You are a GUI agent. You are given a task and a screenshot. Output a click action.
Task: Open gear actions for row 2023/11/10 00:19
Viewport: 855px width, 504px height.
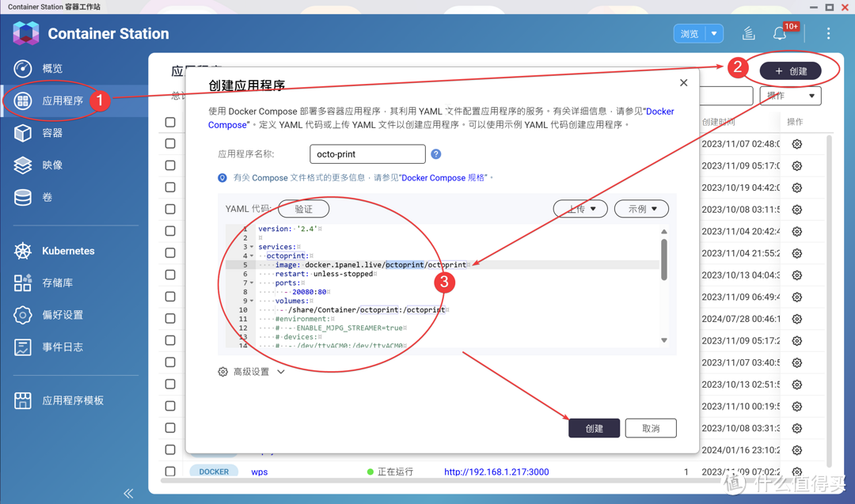tap(797, 407)
